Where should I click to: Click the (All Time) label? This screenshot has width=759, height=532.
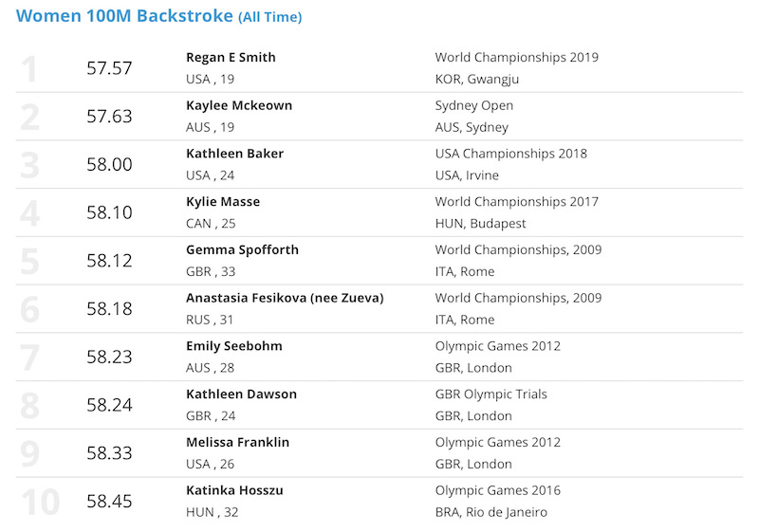(270, 17)
